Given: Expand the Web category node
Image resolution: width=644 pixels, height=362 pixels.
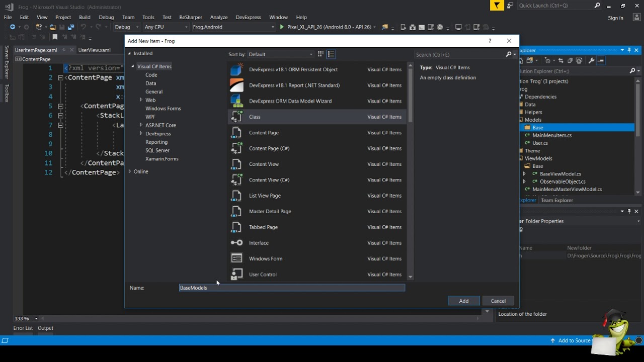Looking at the screenshot, I should tap(141, 100).
